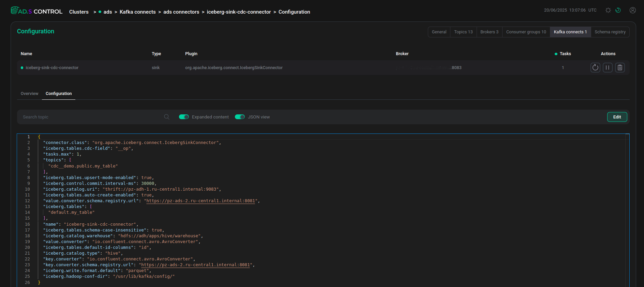The height and width of the screenshot is (287, 644).
Task: Pause the iceberg-sink-cdc-connector
Action: (608, 67)
